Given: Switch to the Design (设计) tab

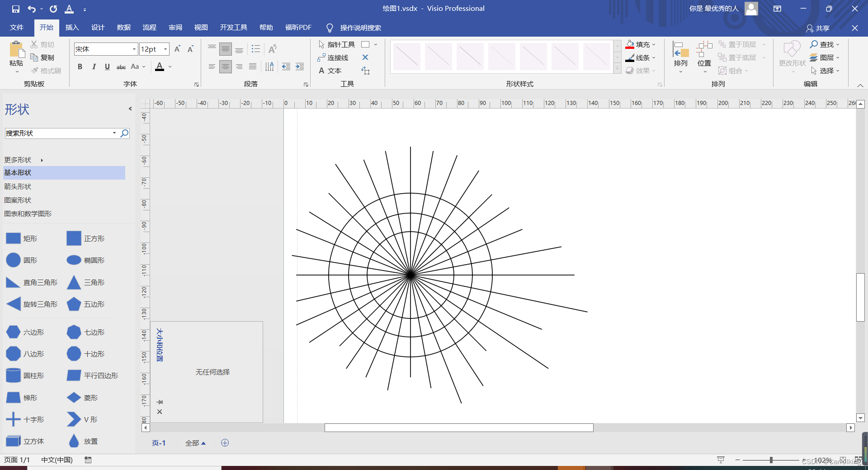Looking at the screenshot, I should coord(98,28).
